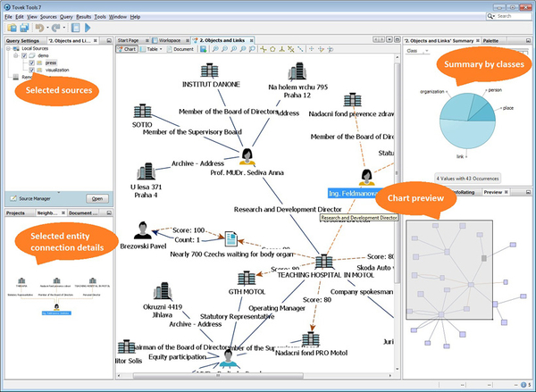Screen dimensions: 536x392
Task: Select the TEACHING HOSPITAL IN MOTOL node
Action: pos(323,262)
